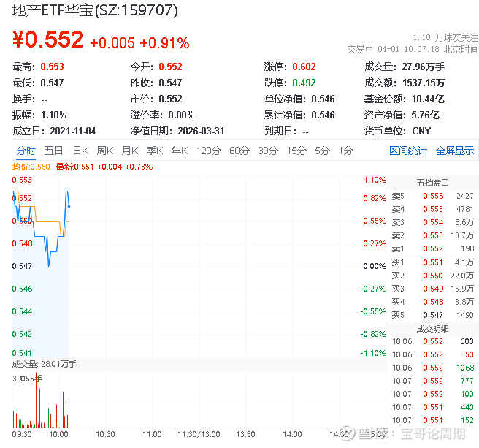This screenshot has width=479, height=448.
Task: Click the 成交量 value 27.96万手
Action: 423,67
